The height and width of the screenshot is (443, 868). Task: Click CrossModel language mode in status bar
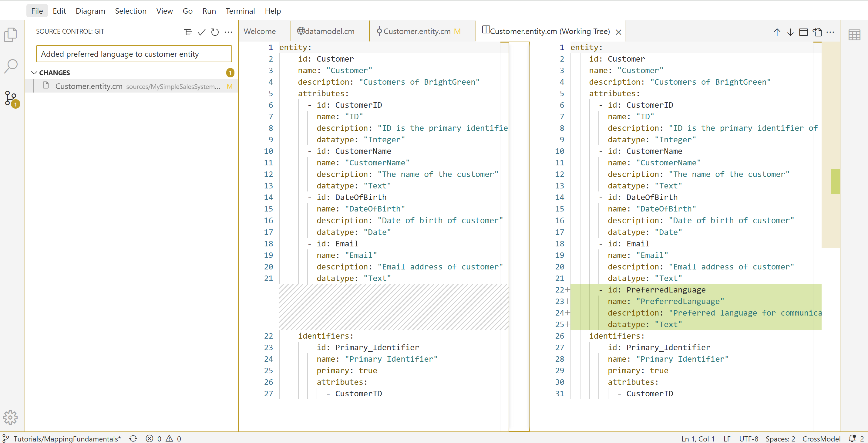[821, 439]
